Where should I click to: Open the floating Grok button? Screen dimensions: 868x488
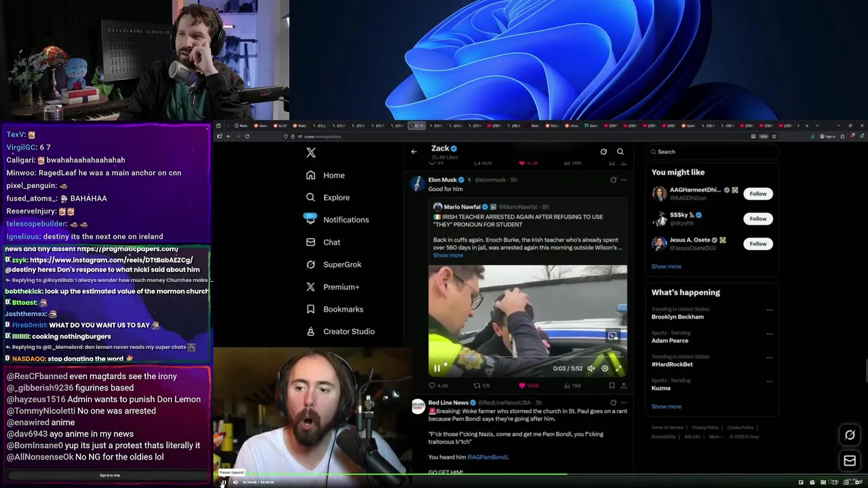(x=850, y=435)
